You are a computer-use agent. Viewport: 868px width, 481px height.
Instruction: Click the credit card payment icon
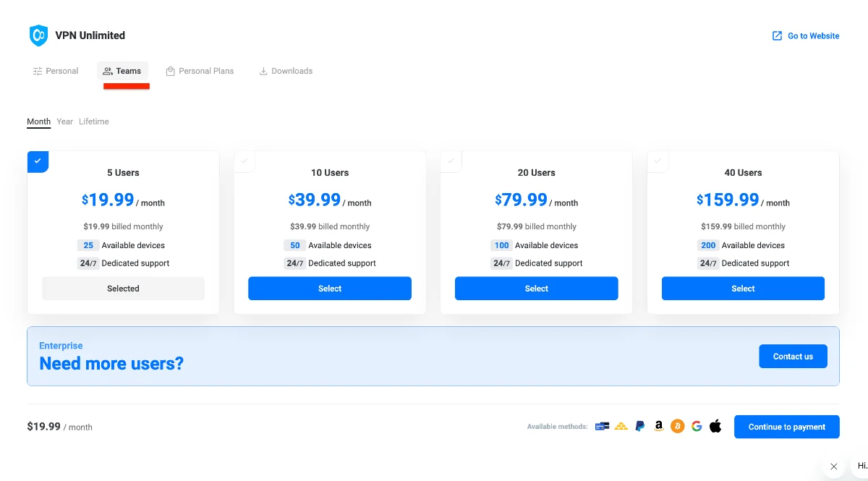(602, 427)
